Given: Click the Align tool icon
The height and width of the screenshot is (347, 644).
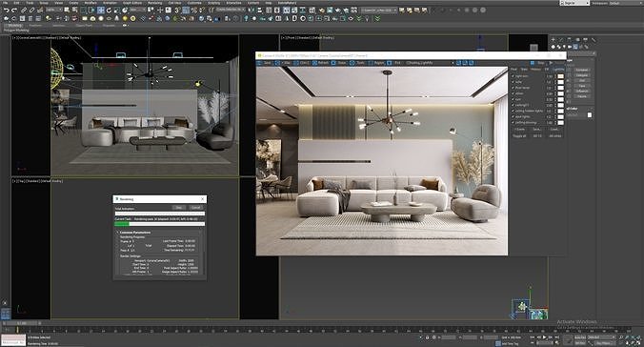Looking at the screenshot, I should (259, 10).
